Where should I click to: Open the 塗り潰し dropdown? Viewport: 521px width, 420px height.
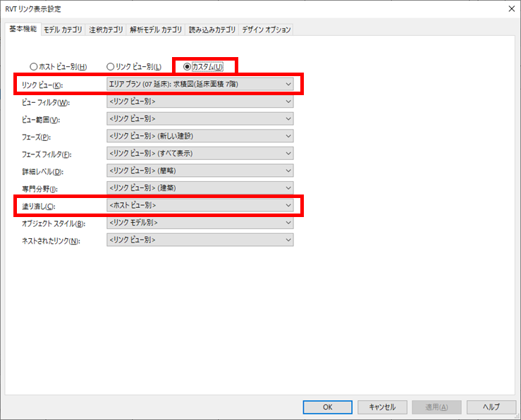tap(200, 205)
